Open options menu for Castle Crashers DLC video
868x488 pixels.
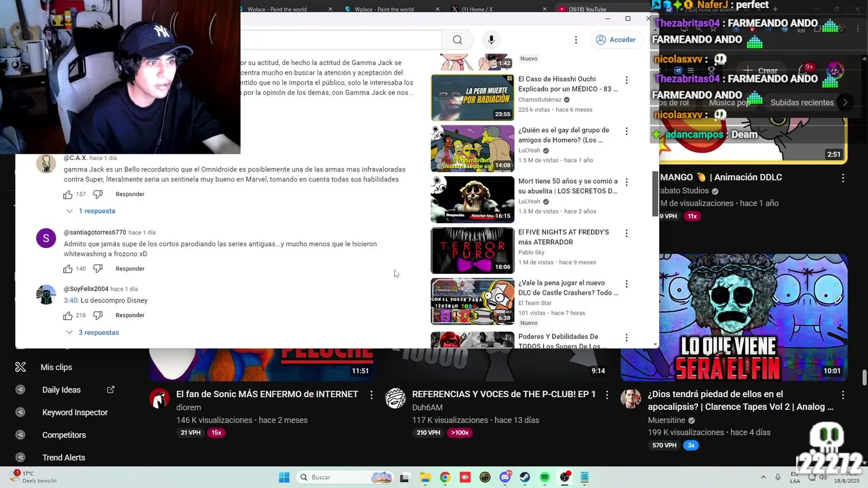627,284
